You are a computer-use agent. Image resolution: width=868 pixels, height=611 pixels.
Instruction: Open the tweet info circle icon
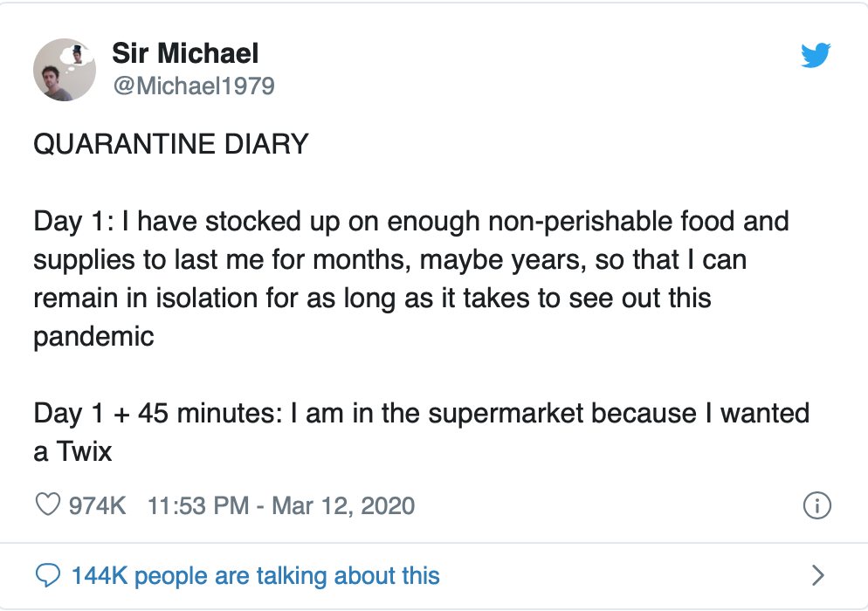tap(816, 505)
